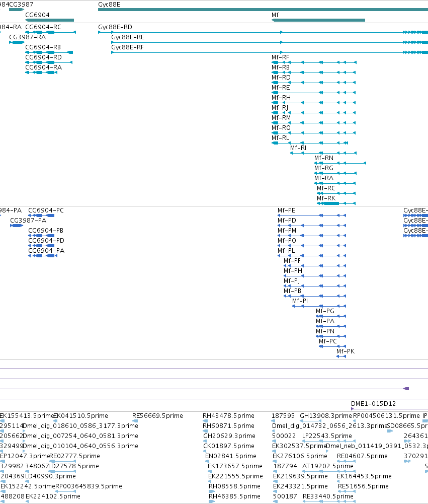The width and height of the screenshot is (428, 504).
Task: Click the RH46385.5prime EST label
Action: click(234, 496)
